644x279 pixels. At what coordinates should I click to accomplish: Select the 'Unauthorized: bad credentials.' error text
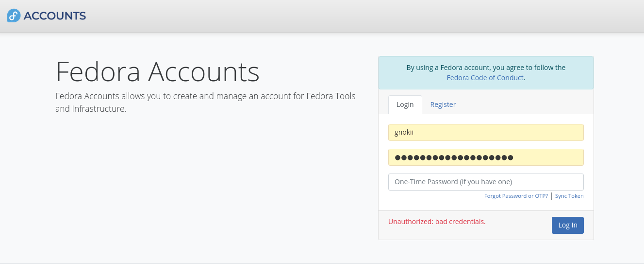437,222
